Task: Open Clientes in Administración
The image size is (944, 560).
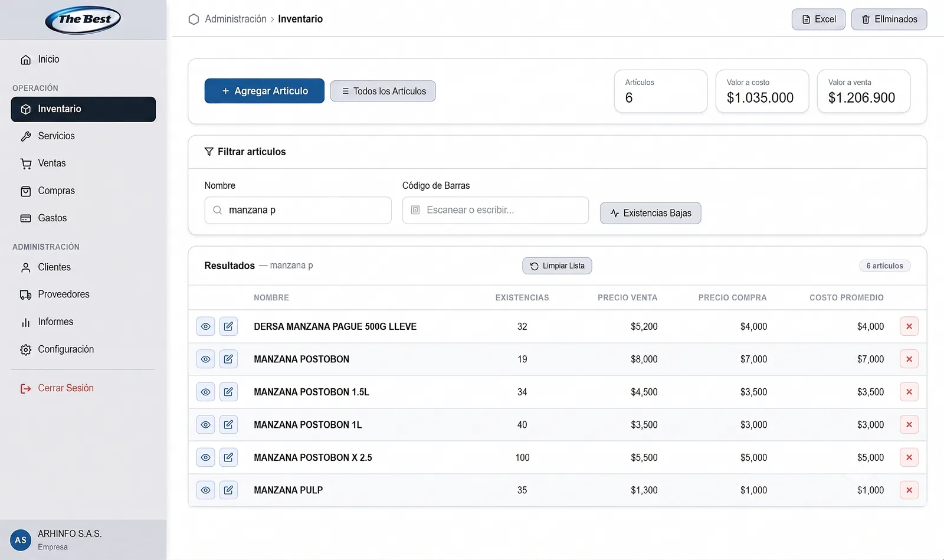Action: coord(83,267)
